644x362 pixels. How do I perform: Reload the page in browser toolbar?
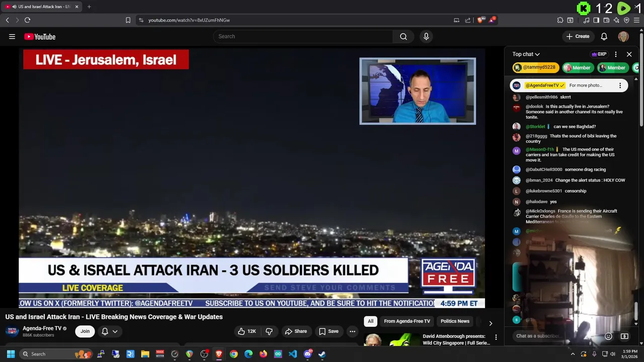point(27,20)
